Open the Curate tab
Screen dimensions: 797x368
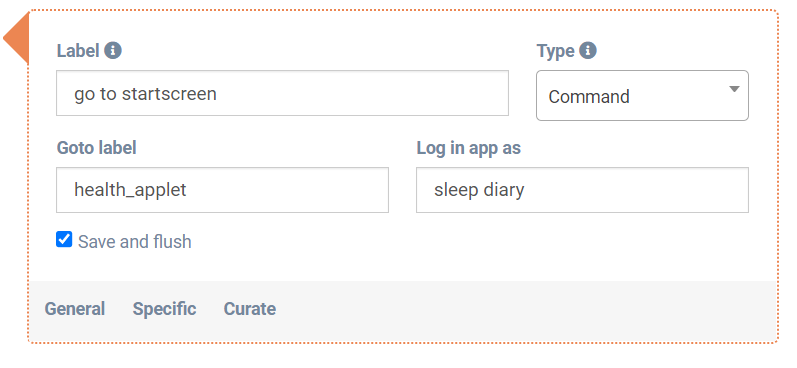tap(250, 309)
